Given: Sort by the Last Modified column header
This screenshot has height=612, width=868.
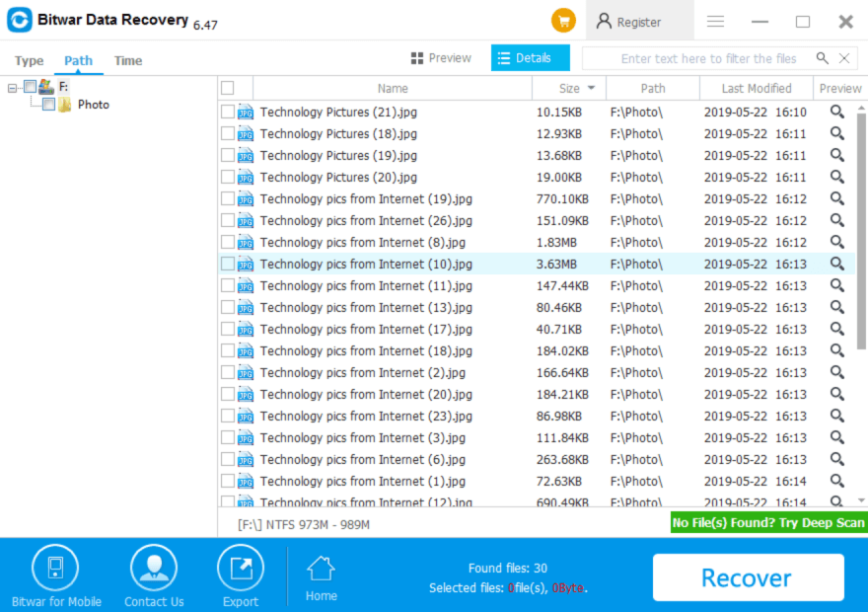Looking at the screenshot, I should 757,88.
